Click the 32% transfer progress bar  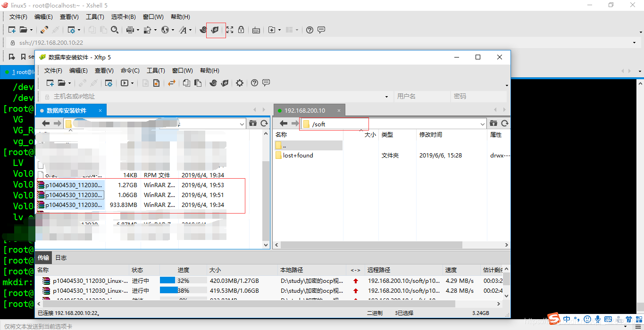coord(183,280)
